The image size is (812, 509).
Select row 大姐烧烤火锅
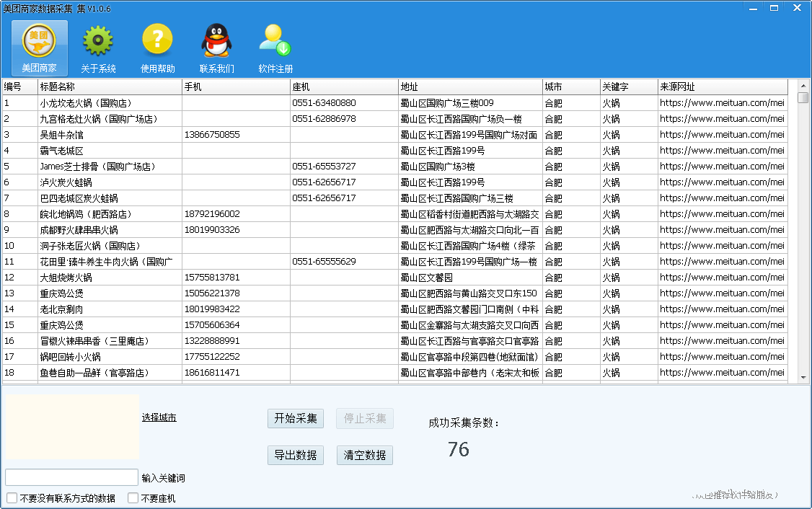(x=395, y=278)
